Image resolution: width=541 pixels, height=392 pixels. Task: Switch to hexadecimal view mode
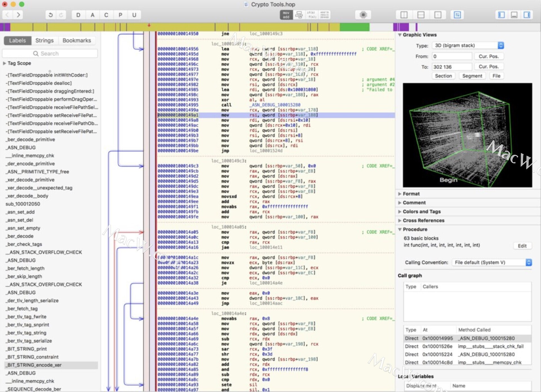click(x=324, y=15)
